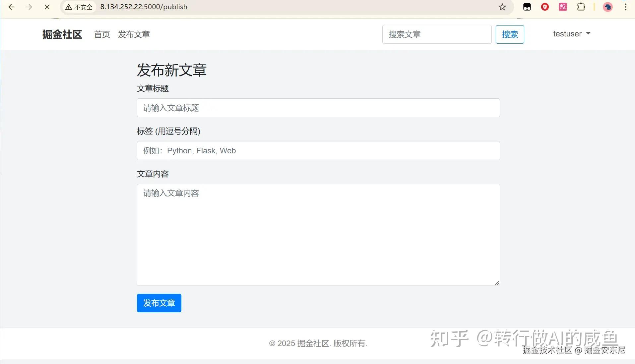Click the 文章内容 field label

[153, 174]
